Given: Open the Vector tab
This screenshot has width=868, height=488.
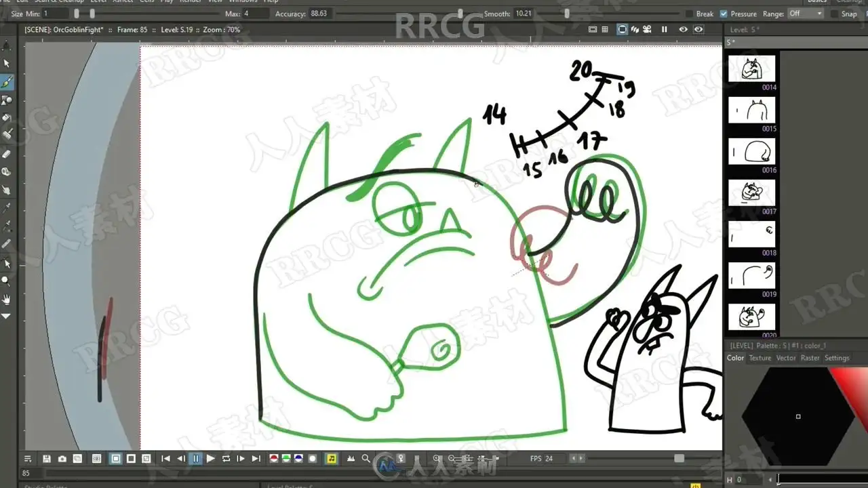Looking at the screenshot, I should click(x=786, y=358).
